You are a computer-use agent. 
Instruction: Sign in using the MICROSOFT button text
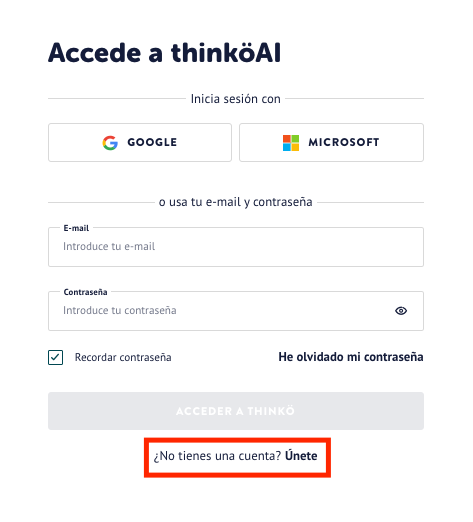click(x=344, y=142)
